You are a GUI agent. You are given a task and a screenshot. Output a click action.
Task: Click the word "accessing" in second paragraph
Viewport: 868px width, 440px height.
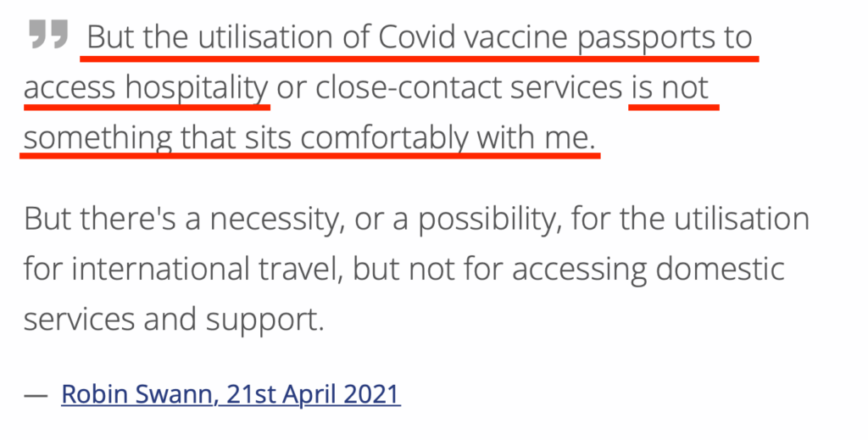click(578, 270)
